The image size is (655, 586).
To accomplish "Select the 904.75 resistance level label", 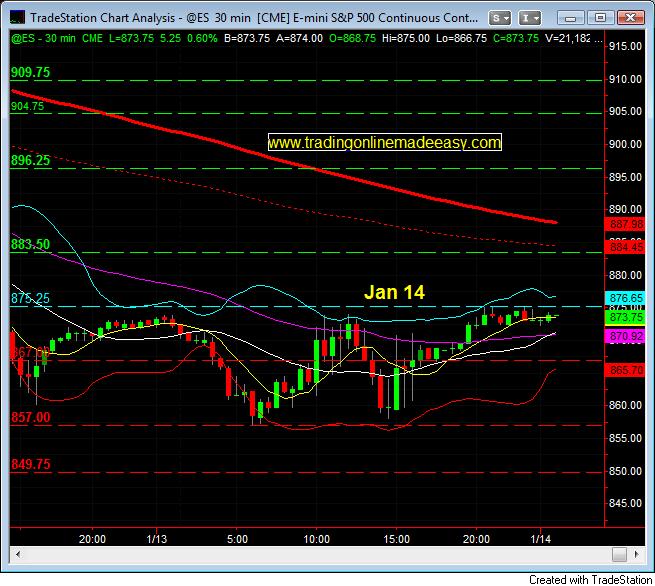I will pos(27,106).
